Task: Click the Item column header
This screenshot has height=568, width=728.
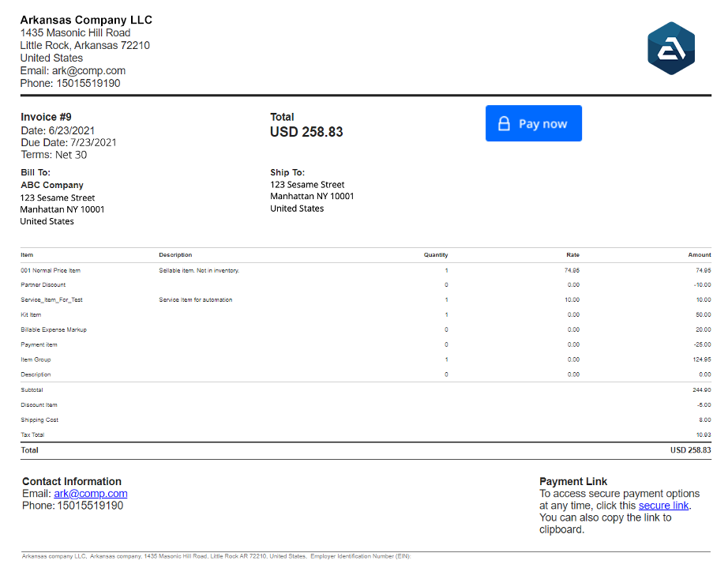Action: pyautogui.click(x=27, y=255)
